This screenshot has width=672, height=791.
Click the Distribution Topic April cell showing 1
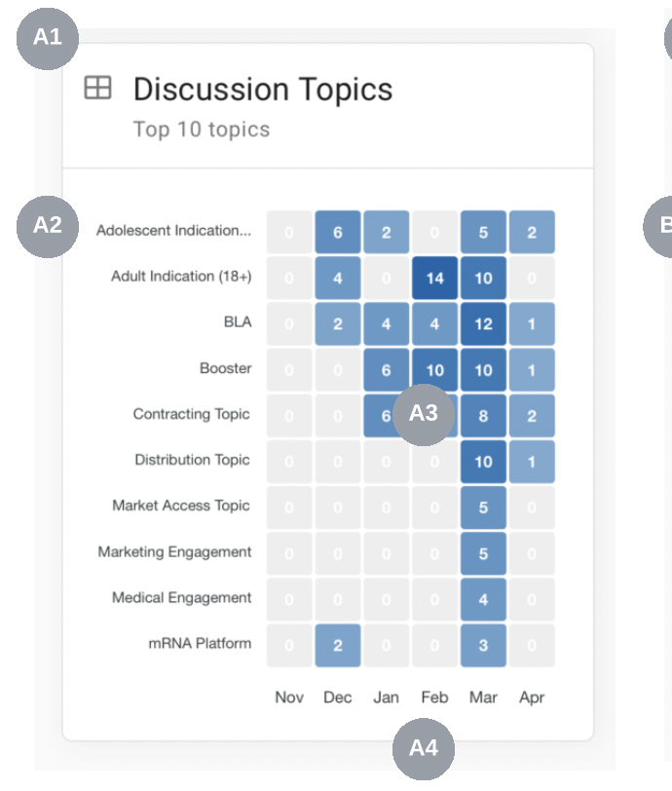532,462
